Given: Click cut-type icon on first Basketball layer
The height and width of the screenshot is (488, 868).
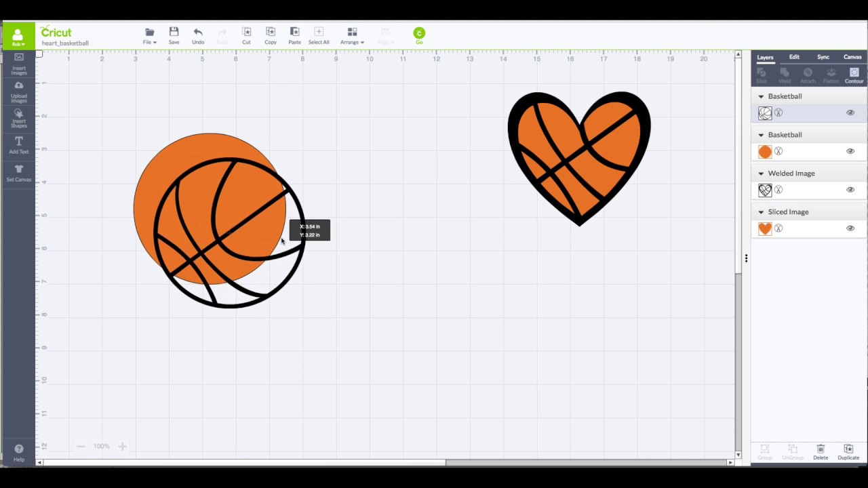Looking at the screenshot, I should coord(778,113).
